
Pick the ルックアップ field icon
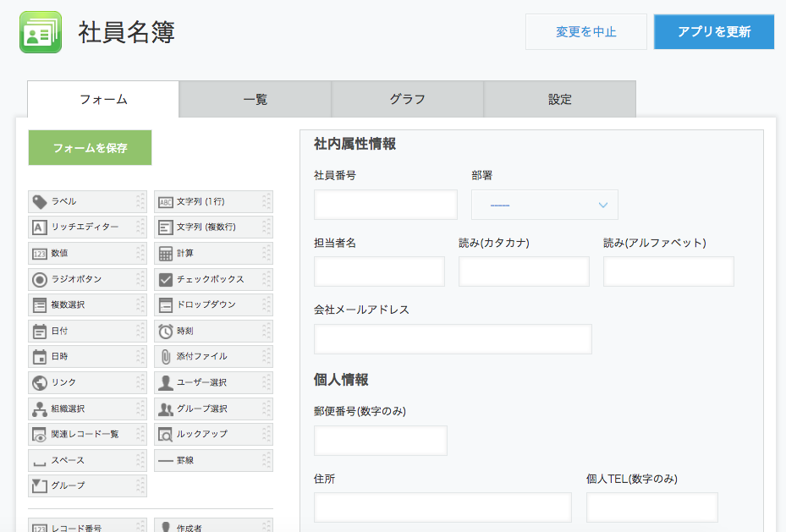click(x=166, y=435)
